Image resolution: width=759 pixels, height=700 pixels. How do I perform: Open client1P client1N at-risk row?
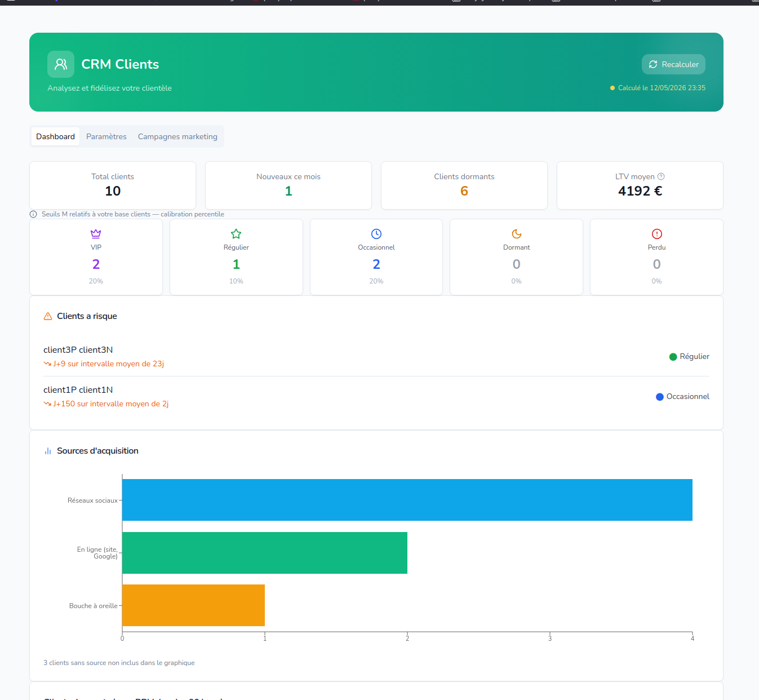[x=376, y=396]
